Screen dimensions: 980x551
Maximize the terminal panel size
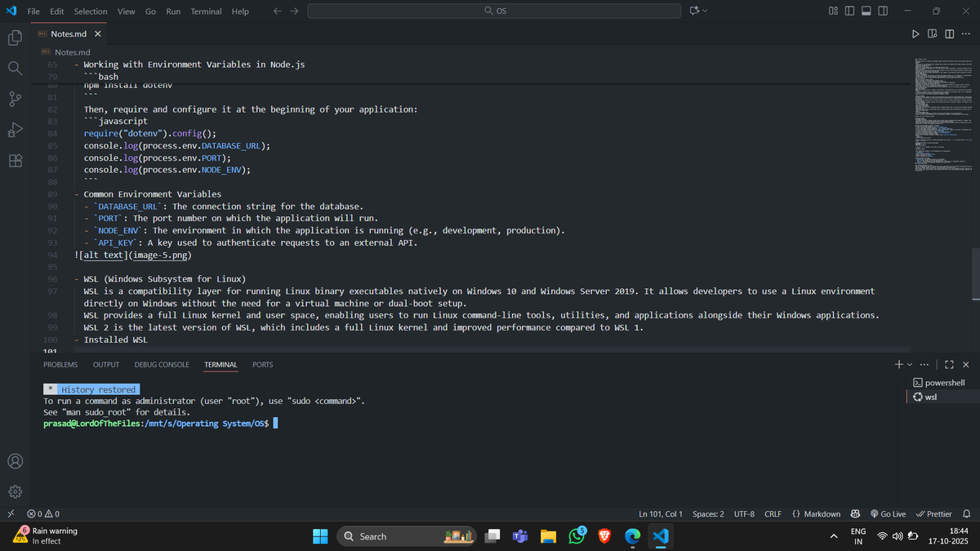[949, 365]
